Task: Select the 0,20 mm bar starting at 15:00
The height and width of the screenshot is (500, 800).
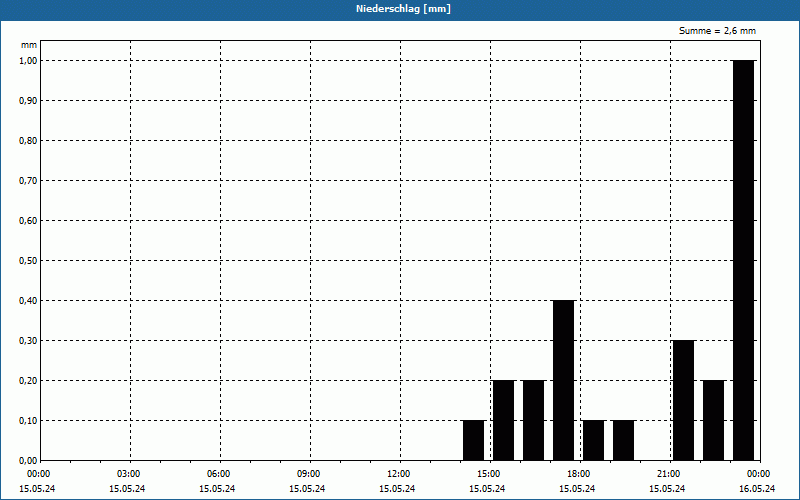Action: [504, 420]
